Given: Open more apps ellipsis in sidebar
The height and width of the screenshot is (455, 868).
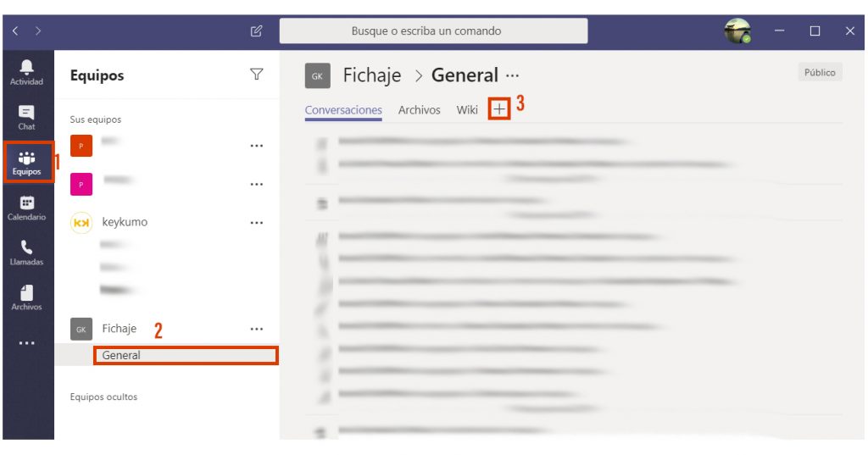Looking at the screenshot, I should pos(26,343).
